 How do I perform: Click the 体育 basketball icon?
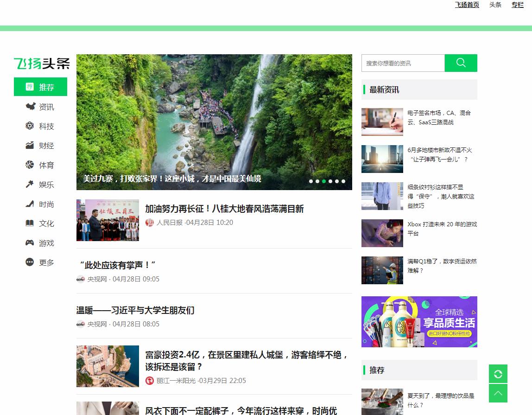(30, 165)
